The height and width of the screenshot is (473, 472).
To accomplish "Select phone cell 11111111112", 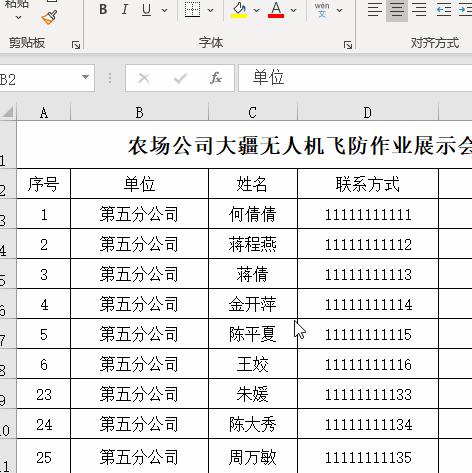I will [368, 244].
